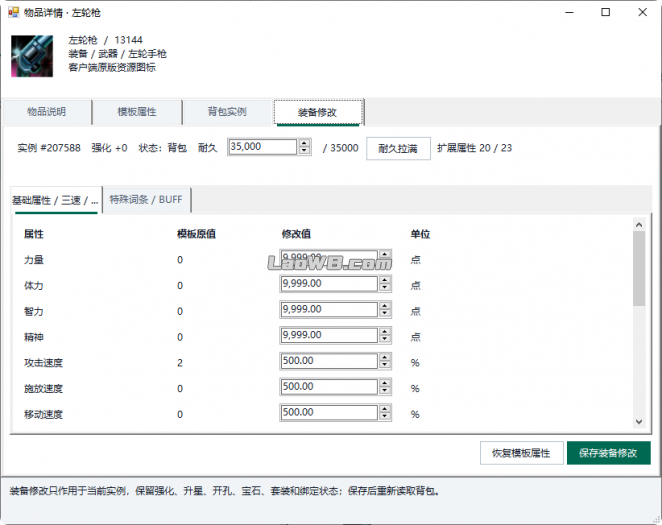Click 左轮枪 / 13144 item title
662x525 pixels.
(106, 40)
